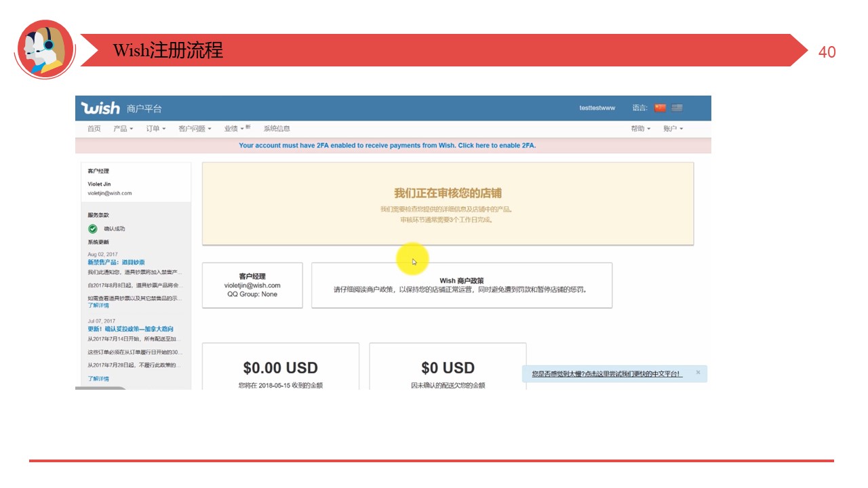The image size is (868, 488).
Task: Click the testtestwww username in the header
Action: pyautogui.click(x=597, y=108)
